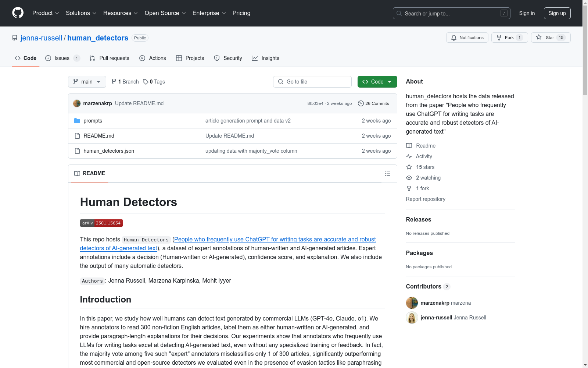The image size is (588, 368).
Task: Expand the Open Source menu
Action: 165,13
